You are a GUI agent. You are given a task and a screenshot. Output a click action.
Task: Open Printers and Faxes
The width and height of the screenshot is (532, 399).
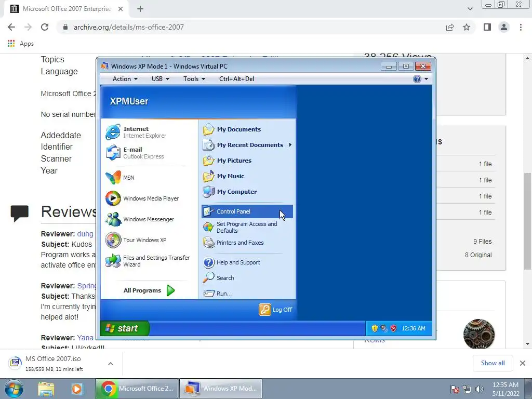pos(233,243)
